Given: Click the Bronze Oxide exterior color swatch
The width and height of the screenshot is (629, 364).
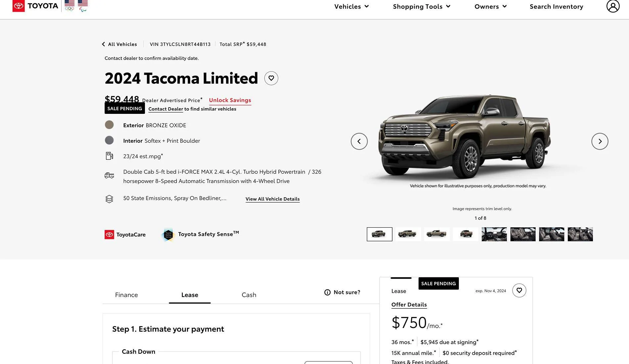Looking at the screenshot, I should coord(109,125).
